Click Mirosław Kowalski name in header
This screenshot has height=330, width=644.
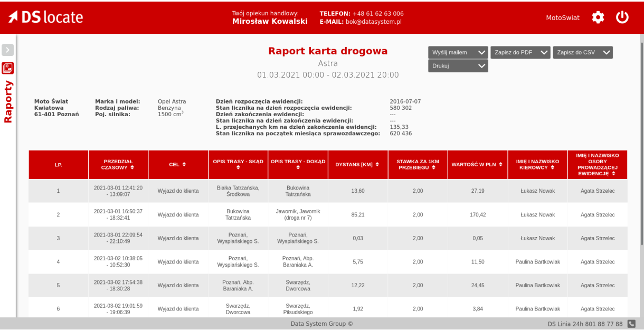270,21
